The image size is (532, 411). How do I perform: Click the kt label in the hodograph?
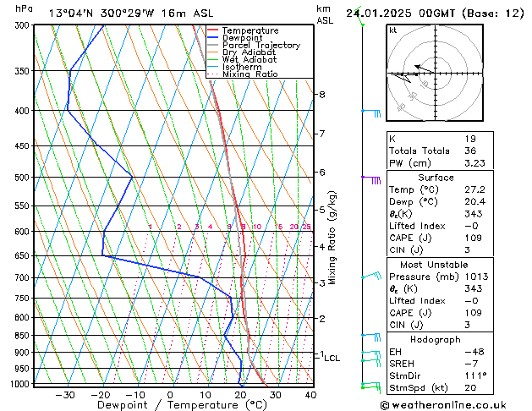click(x=393, y=30)
